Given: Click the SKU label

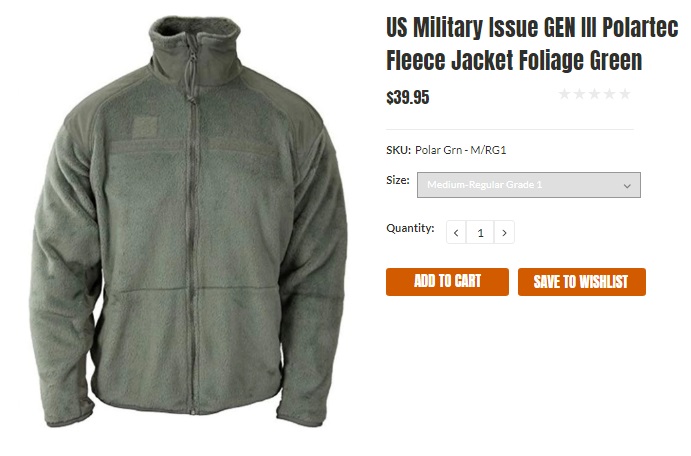Looking at the screenshot, I should point(398,150).
